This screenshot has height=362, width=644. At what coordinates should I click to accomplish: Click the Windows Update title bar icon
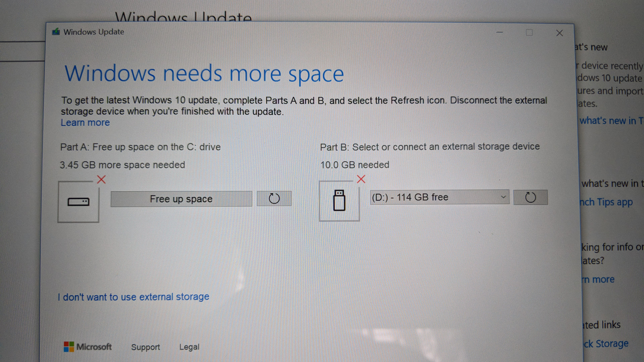coord(56,32)
